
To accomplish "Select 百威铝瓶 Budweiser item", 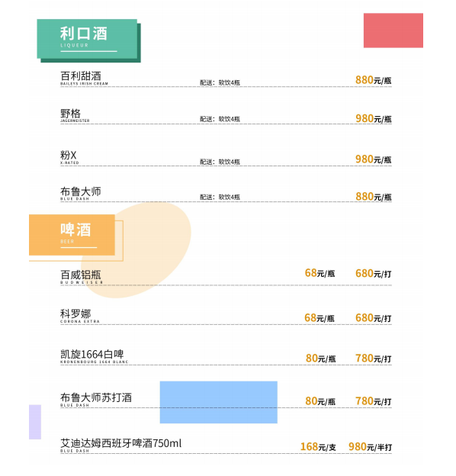I will point(82,277).
